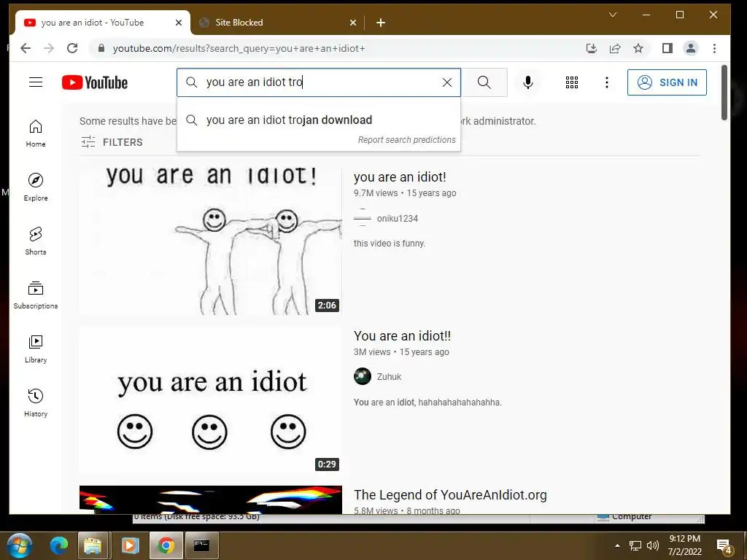Open the YouAreAnIdiot.org video thumbnail

click(211, 499)
